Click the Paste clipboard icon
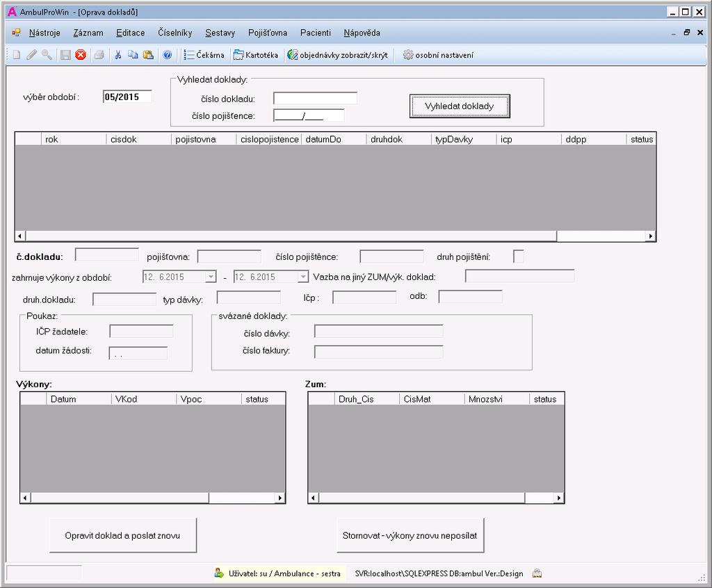This screenshot has height=588, width=712. coord(148,55)
